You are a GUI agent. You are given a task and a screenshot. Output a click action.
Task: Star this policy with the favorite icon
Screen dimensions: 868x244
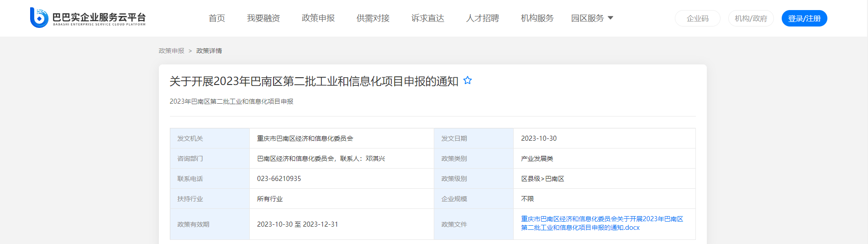pyautogui.click(x=467, y=81)
